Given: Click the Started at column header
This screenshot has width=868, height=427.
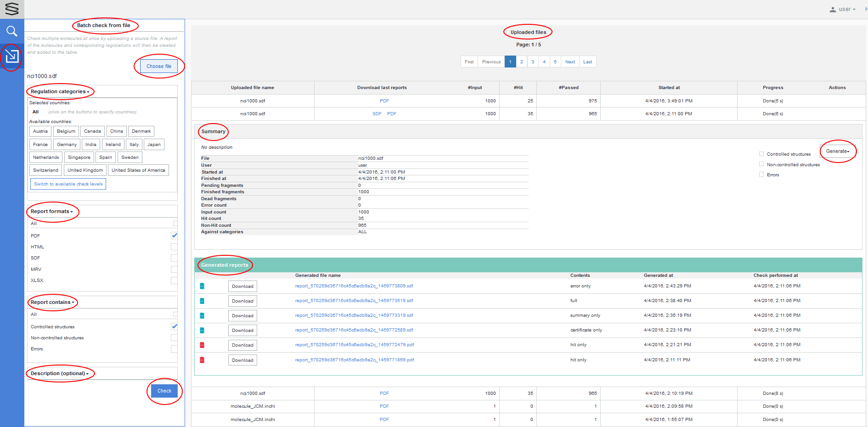Looking at the screenshot, I should (669, 88).
